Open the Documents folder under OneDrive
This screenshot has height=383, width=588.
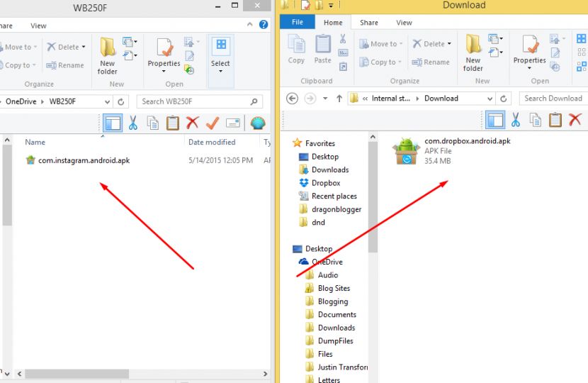point(331,314)
